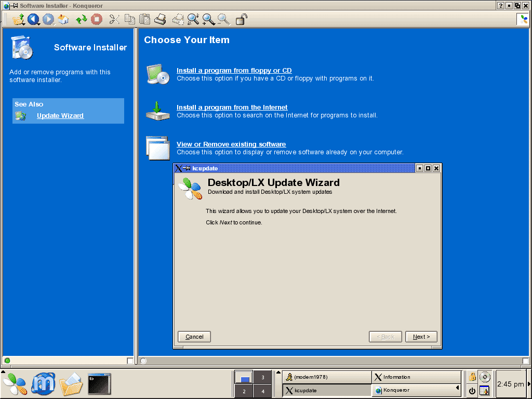Launch the Mozilla browser panel icon
Image resolution: width=532 pixels, height=399 pixels.
tap(43, 384)
